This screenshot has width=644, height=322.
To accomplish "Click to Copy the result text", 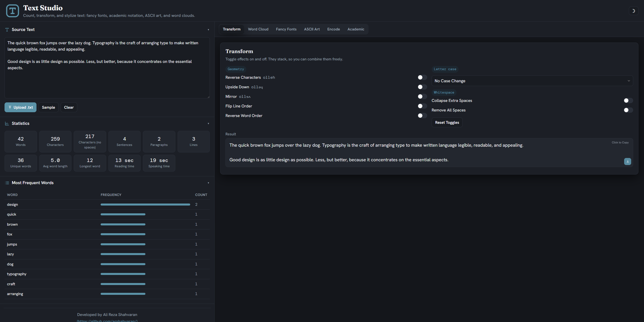I will click(x=620, y=142).
